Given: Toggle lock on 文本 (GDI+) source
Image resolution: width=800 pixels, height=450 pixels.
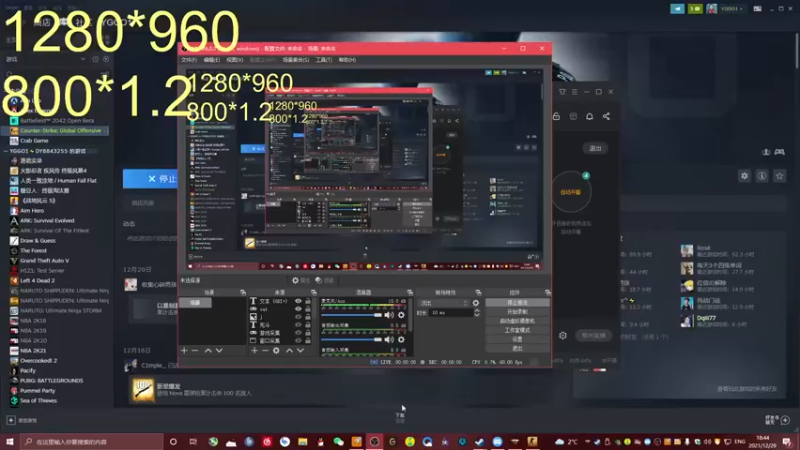Looking at the screenshot, I should coord(308,301).
